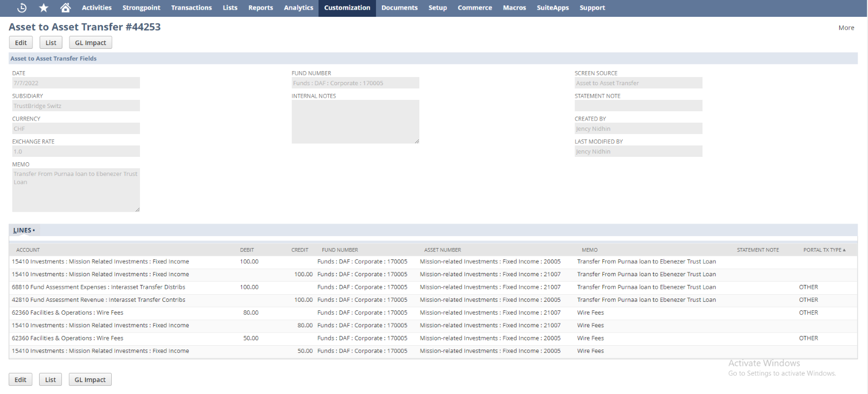Open the Recent Records history icon

(x=22, y=8)
